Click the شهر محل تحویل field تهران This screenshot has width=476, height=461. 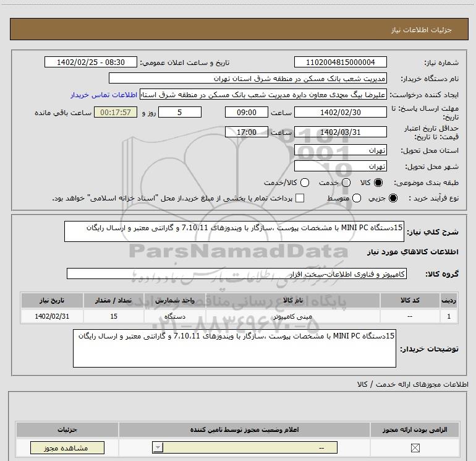pyautogui.click(x=340, y=166)
